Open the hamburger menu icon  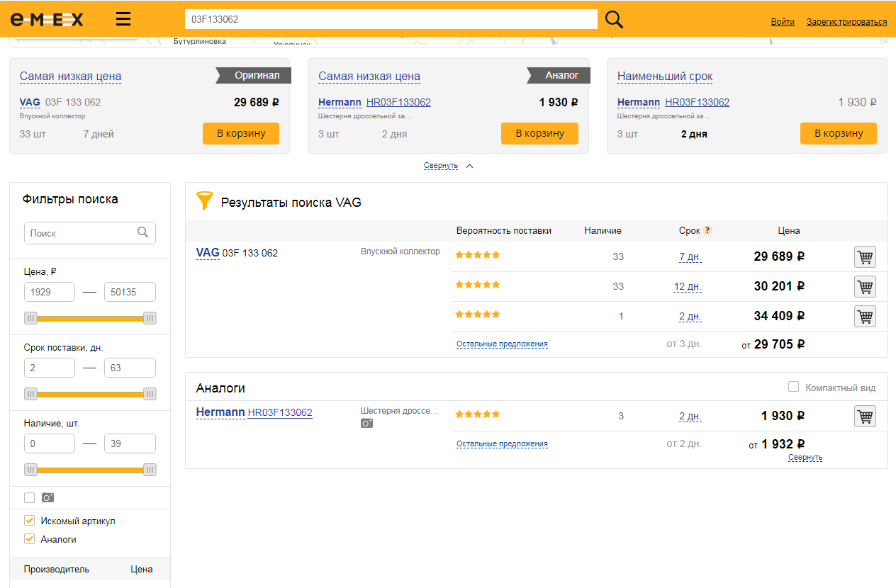(123, 18)
